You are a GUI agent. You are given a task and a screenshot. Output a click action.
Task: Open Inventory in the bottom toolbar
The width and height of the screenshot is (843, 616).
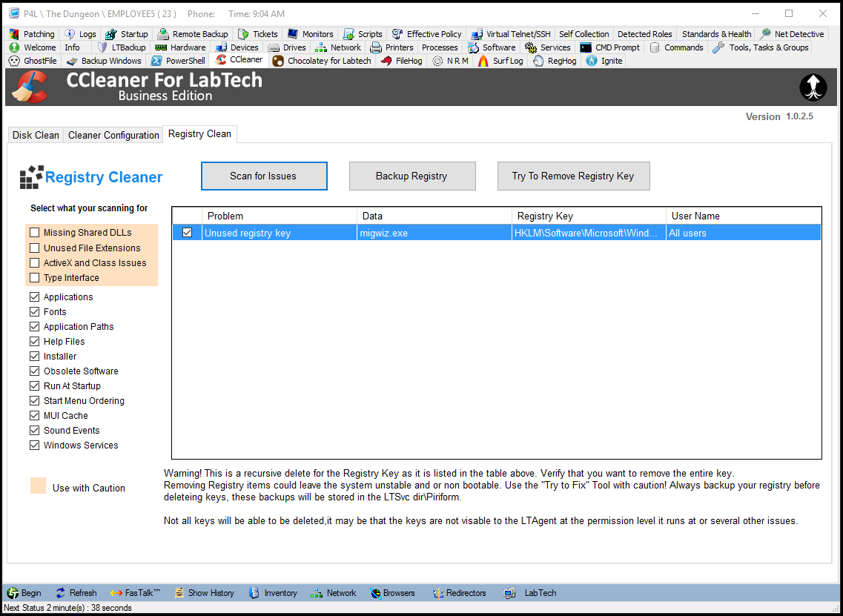coord(273,593)
